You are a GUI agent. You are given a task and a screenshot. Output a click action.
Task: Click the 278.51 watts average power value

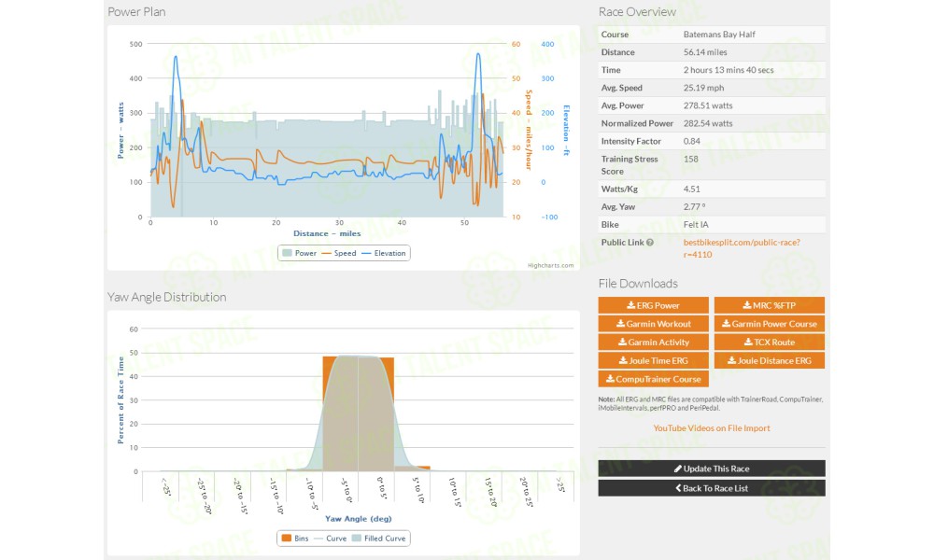(x=708, y=105)
